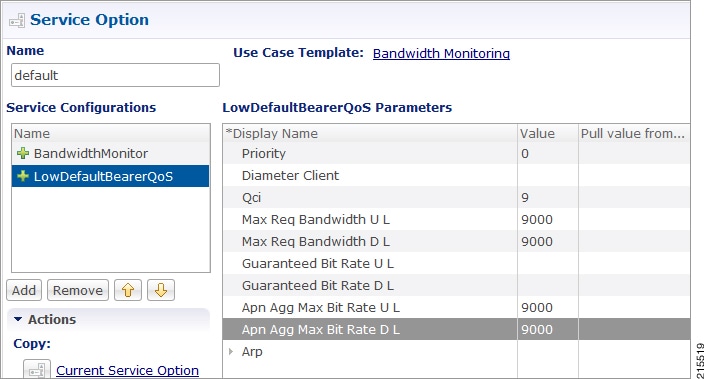The height and width of the screenshot is (379, 704).
Task: Click the Qci value cell
Action: click(x=548, y=198)
